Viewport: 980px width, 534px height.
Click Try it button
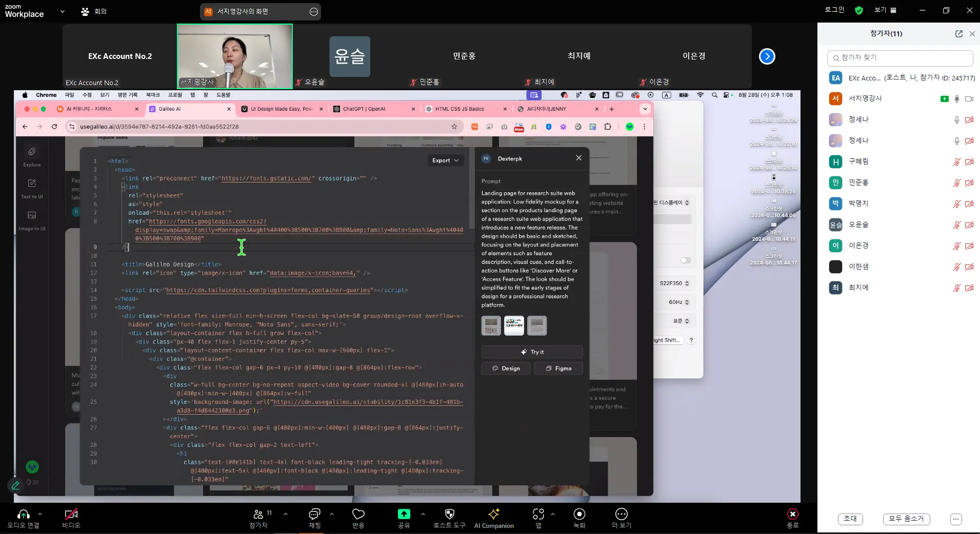click(532, 352)
